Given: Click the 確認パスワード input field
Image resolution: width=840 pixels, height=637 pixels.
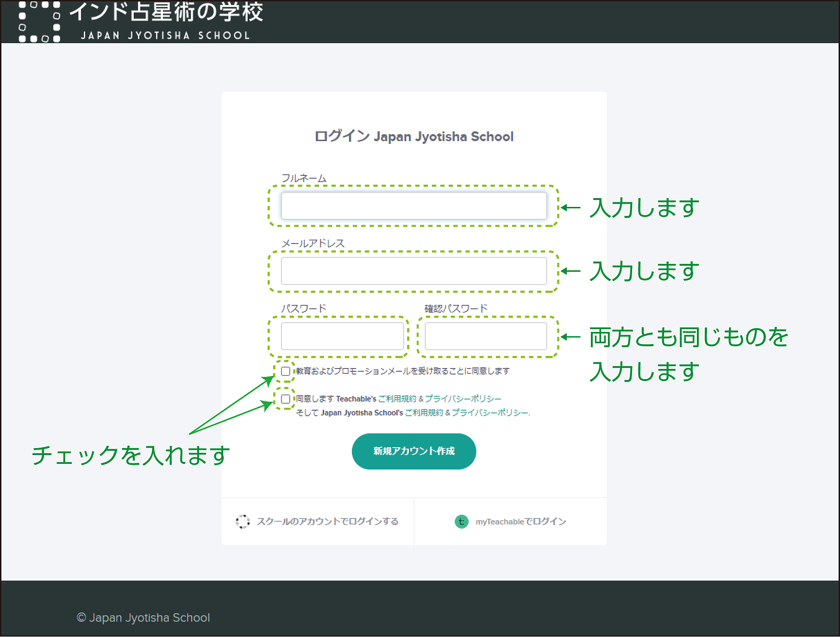Looking at the screenshot, I should 486,337.
